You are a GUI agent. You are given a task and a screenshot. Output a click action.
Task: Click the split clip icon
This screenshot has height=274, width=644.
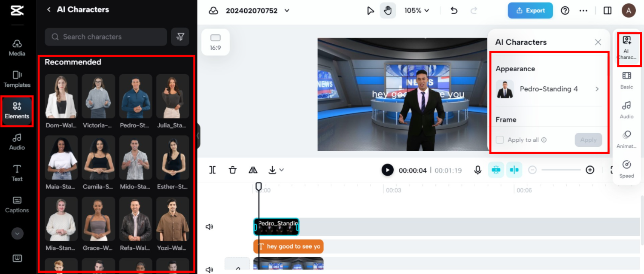(x=213, y=170)
